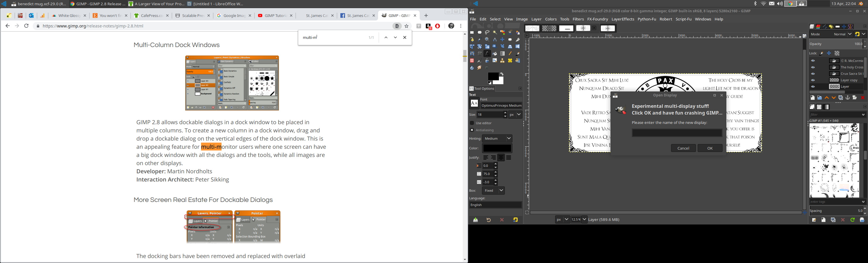The height and width of the screenshot is (263, 868).
Task: Save tool options preset
Action: tap(476, 220)
